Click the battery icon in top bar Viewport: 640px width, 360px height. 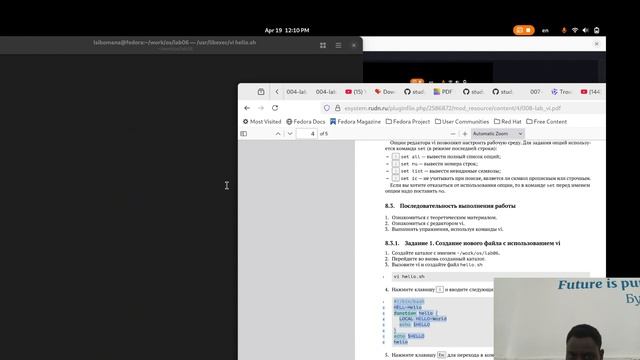(x=596, y=30)
